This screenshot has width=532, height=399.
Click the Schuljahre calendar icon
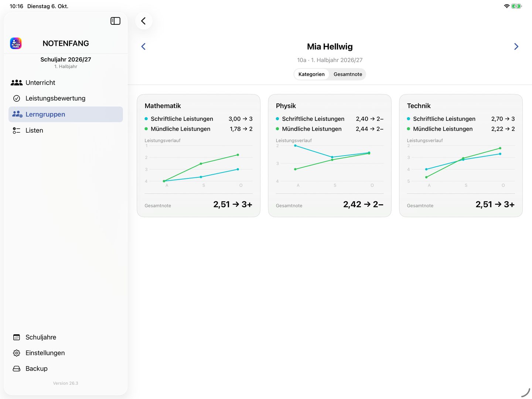pyautogui.click(x=17, y=337)
